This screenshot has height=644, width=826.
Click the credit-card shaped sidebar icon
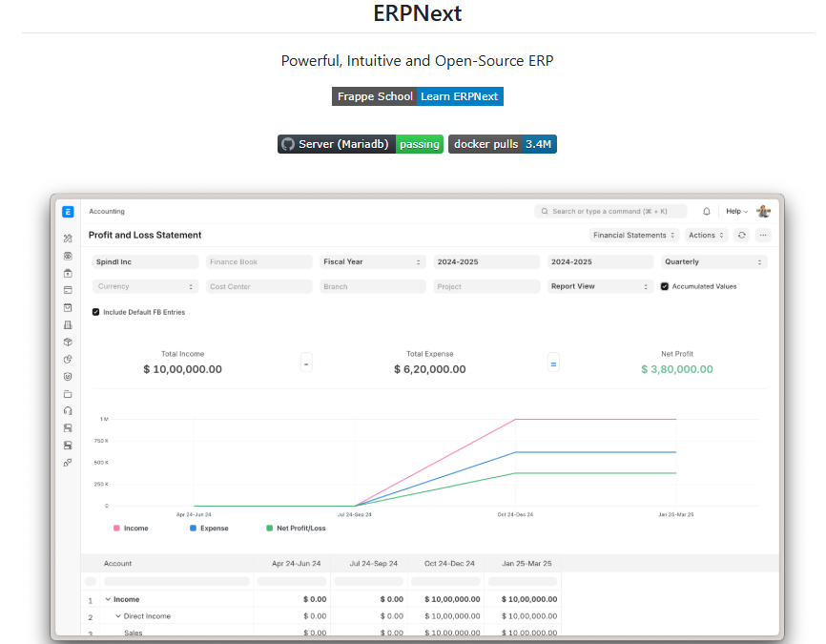68,290
